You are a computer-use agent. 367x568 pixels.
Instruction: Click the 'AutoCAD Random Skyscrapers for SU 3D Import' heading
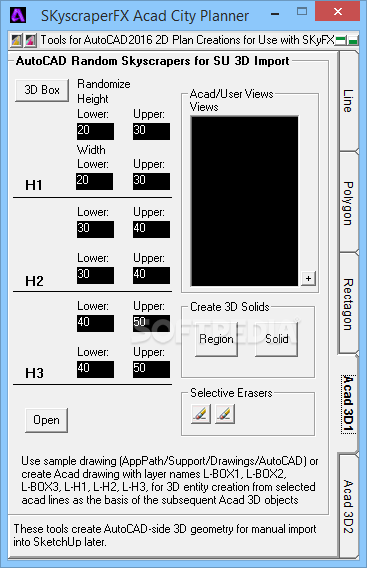pos(153,61)
